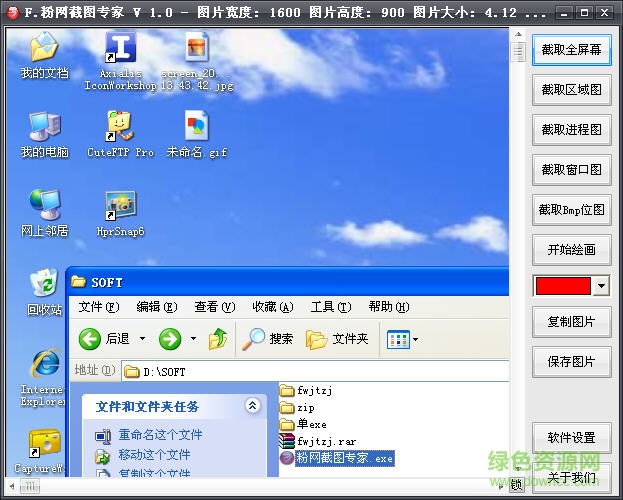The height and width of the screenshot is (500, 623).
Task: Start drawing with 开始绘画 button
Action: 571,250
